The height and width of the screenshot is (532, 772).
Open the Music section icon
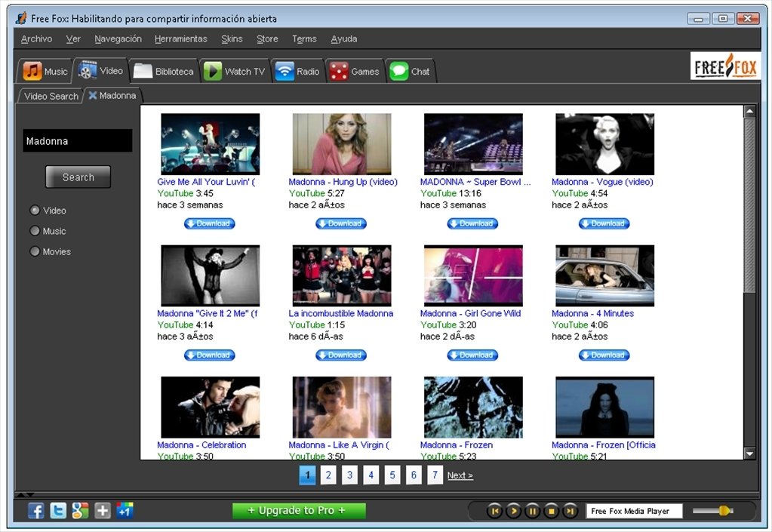tap(32, 71)
